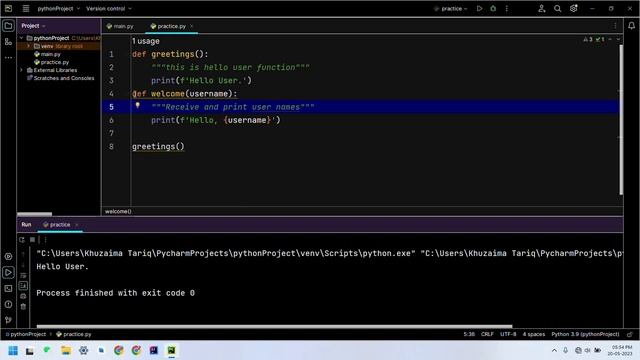Show more tool windows via three dots
640x360 pixels.
point(8,58)
